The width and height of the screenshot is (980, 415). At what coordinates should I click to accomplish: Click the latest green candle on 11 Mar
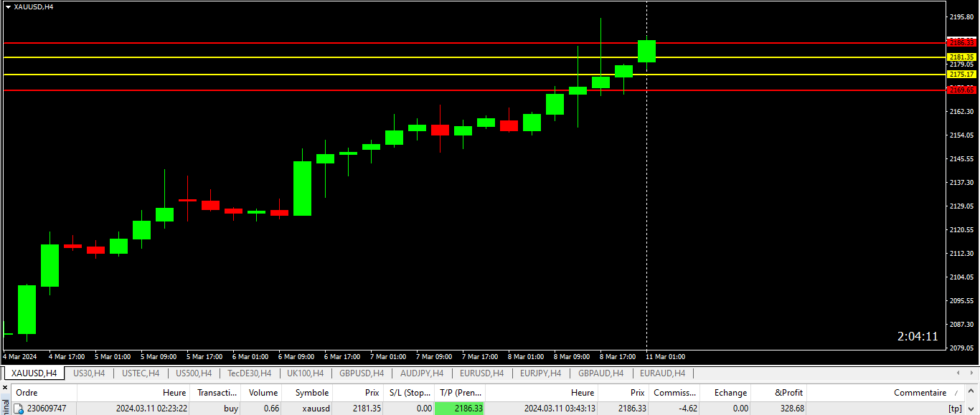646,51
